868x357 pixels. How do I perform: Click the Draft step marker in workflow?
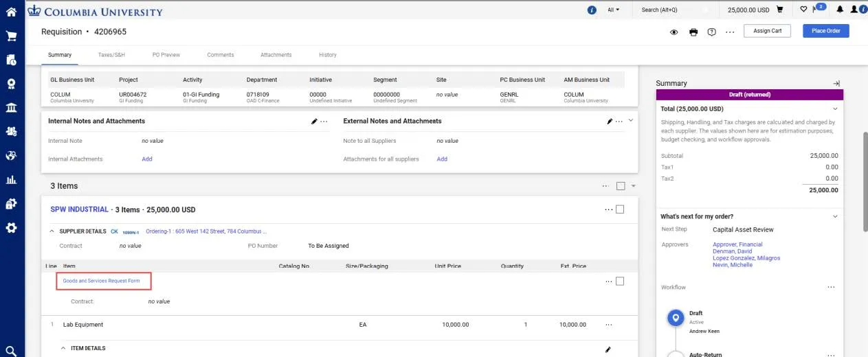coord(676,318)
